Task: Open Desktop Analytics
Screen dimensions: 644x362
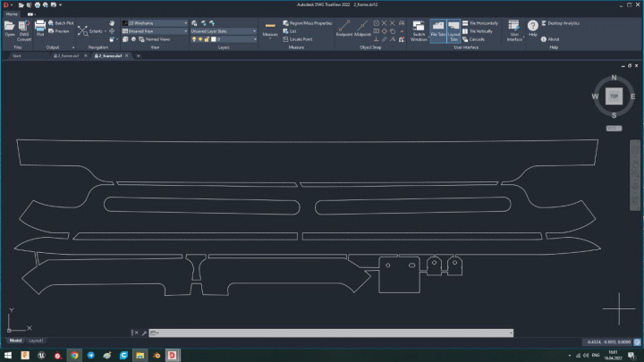Action: [561, 23]
